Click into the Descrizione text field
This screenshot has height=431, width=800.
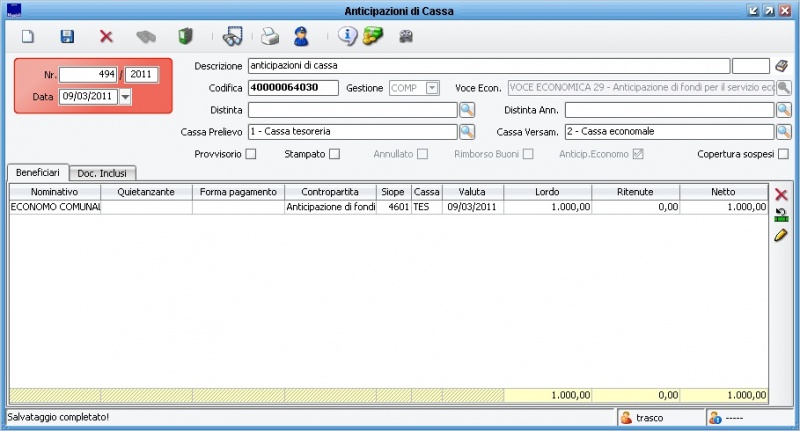488,66
